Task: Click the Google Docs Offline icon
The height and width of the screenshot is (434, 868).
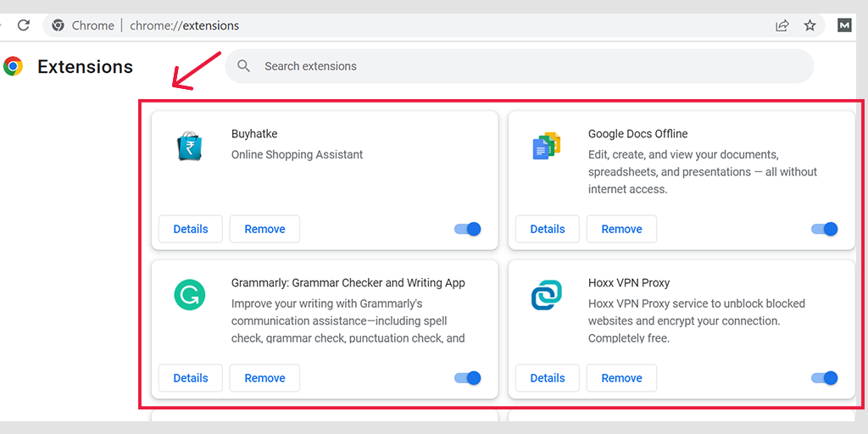Action: point(547,146)
